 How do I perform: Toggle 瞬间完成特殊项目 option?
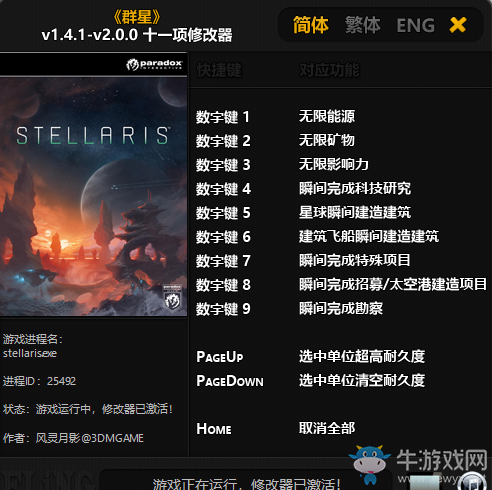(355, 260)
